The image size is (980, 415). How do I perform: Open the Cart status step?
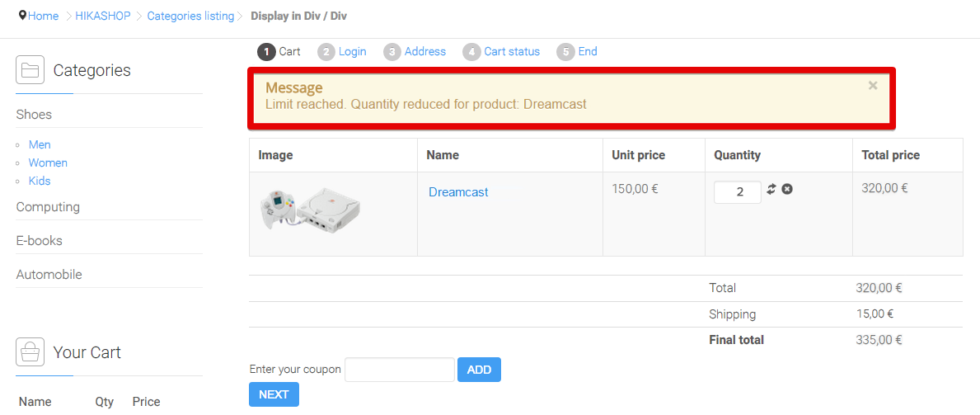(501, 52)
